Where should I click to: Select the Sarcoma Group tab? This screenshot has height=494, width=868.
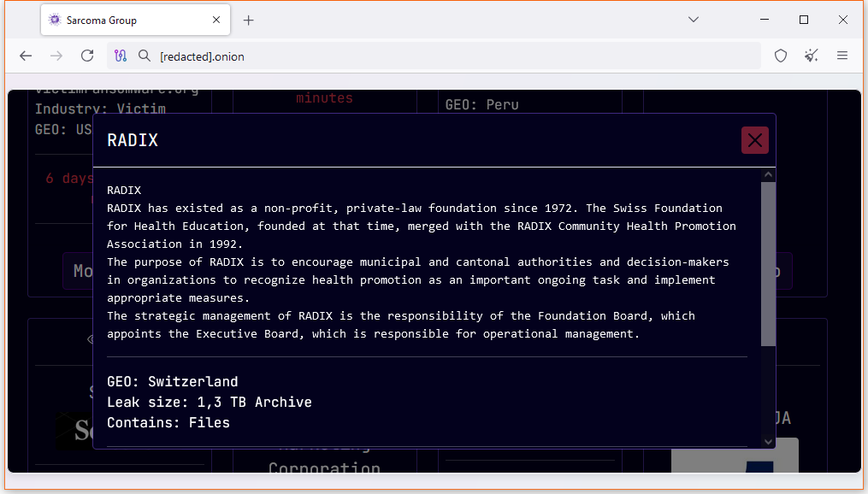(x=136, y=20)
